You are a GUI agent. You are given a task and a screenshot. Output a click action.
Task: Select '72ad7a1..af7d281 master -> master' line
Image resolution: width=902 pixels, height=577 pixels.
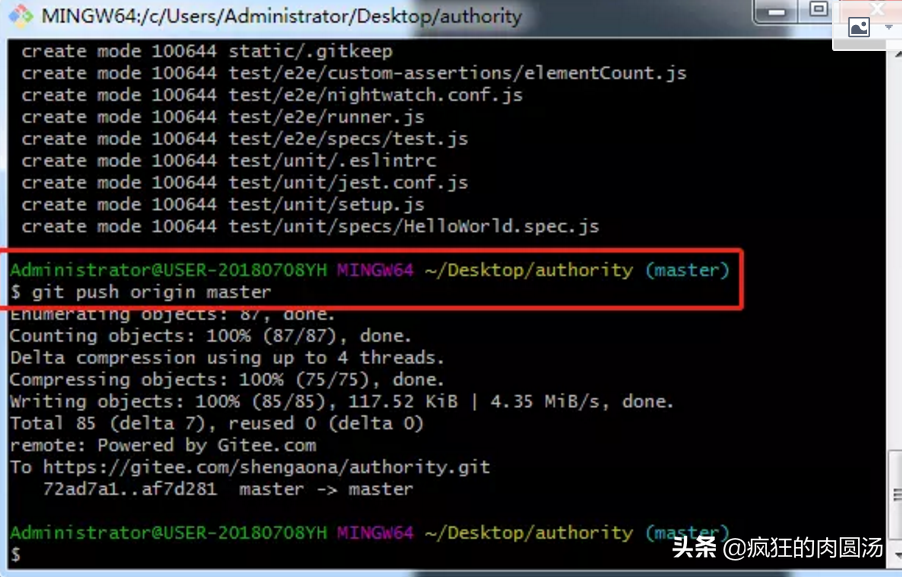228,488
